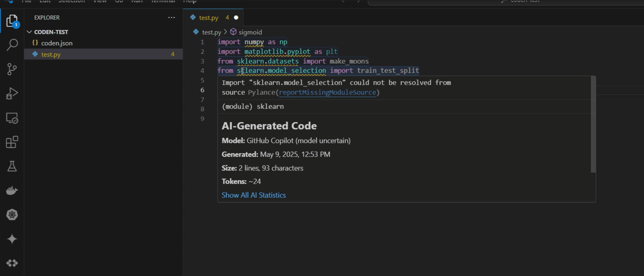Click line number 1 in the gutter

pyautogui.click(x=202, y=42)
